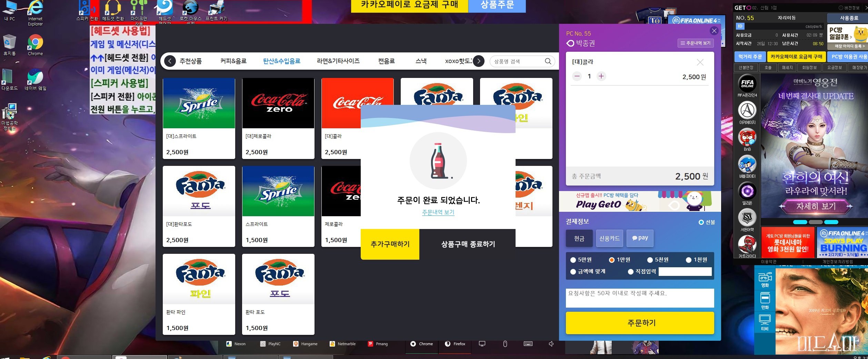Image resolution: width=868 pixels, height=359 pixels.
Task: Open the 네이버 웨일 browser desktop icon
Action: click(36, 79)
